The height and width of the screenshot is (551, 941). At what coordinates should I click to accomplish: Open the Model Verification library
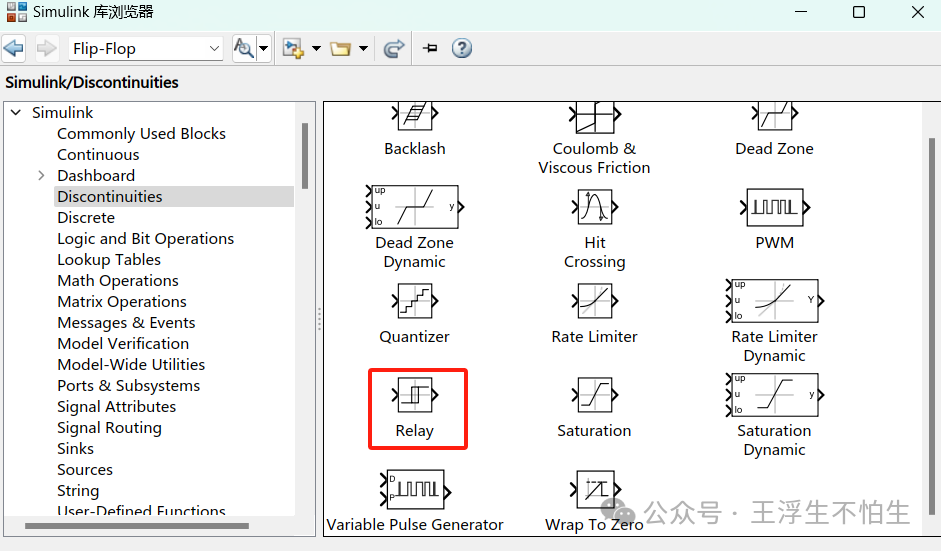123,343
